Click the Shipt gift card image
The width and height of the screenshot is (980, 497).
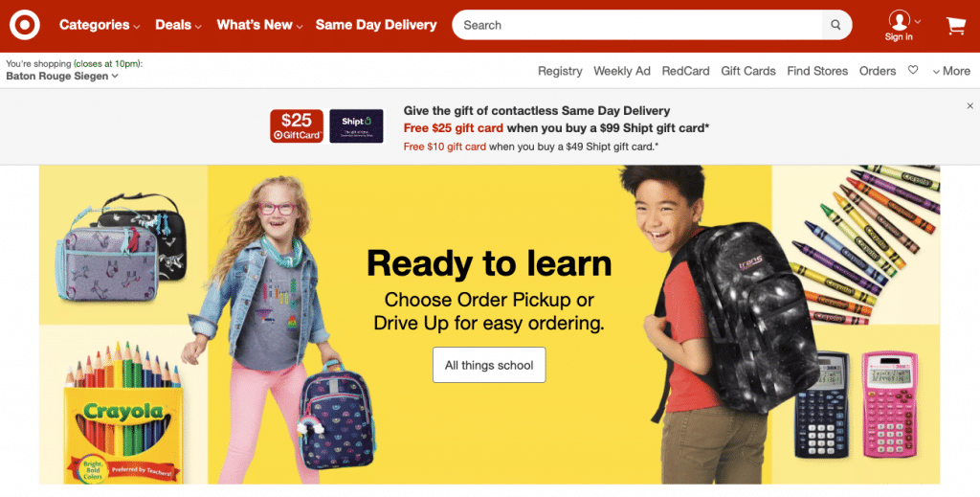point(356,125)
